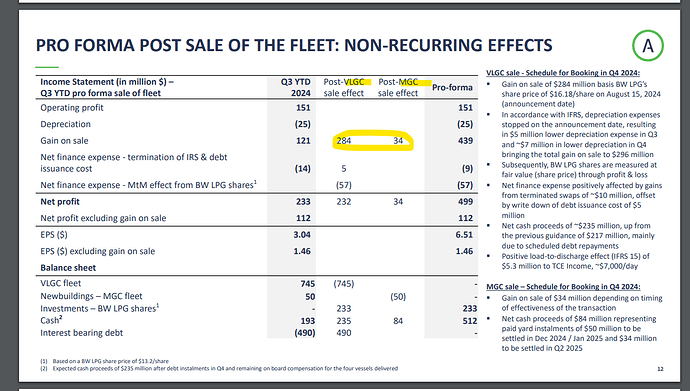The image size is (690, 391).
Task: Click the Interest bearing debt row label
Action: tap(81, 333)
